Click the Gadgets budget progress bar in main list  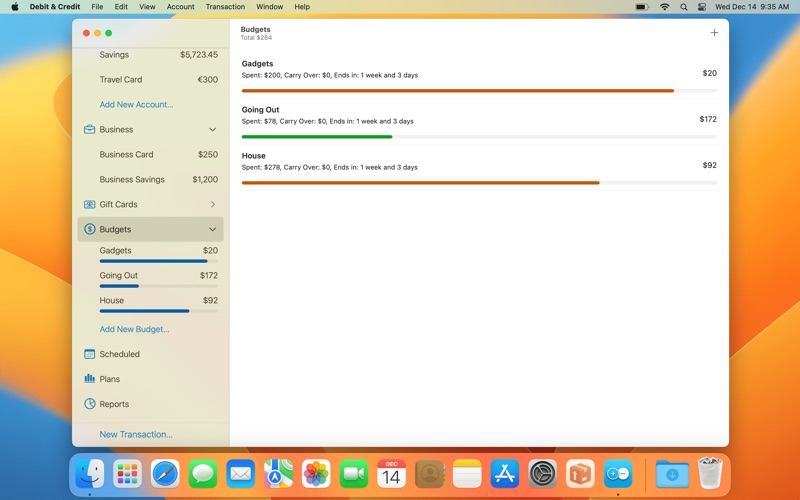coord(479,91)
